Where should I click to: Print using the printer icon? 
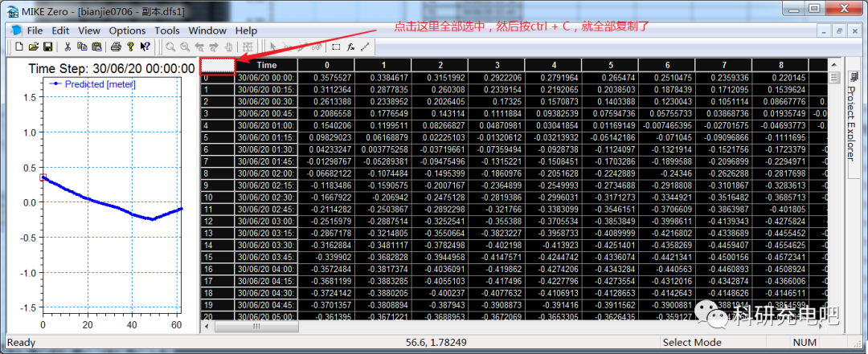coord(116,47)
